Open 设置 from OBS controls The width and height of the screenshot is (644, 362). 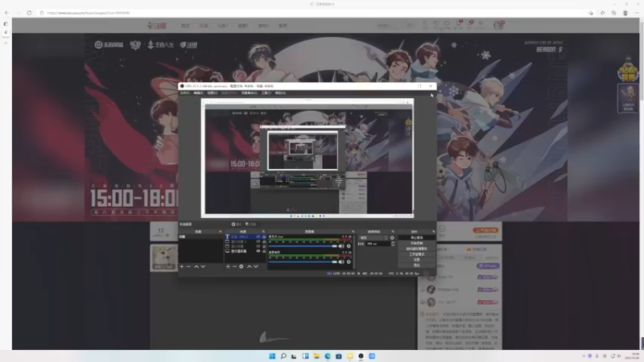(416, 260)
